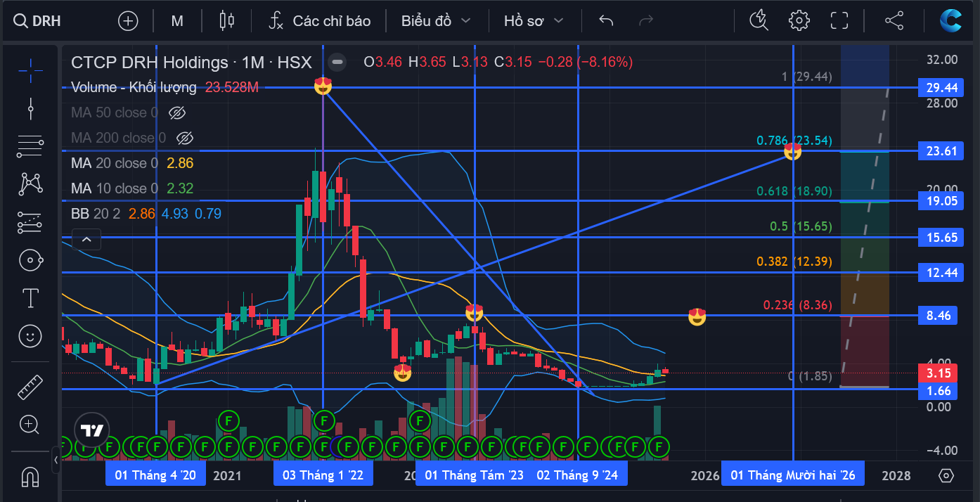Open the quick search lightning icon
This screenshot has height=502, width=980.
click(x=759, y=20)
